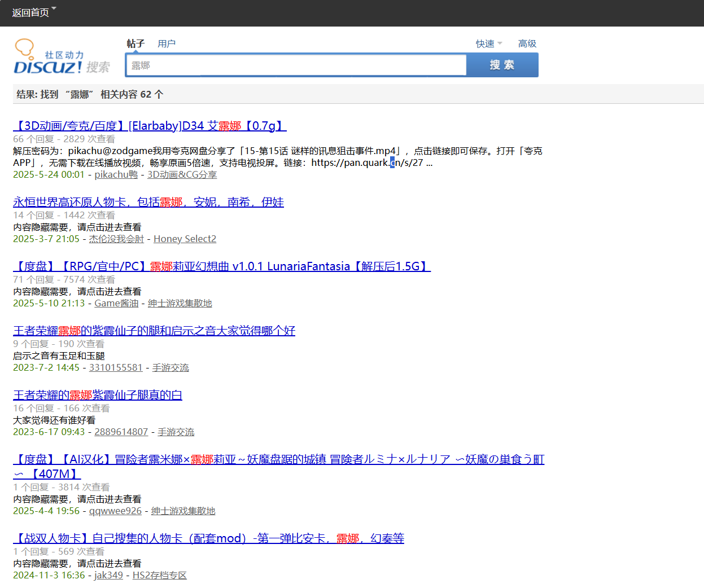Screen dimensions: 704x588
Task: Click the snippet '大家觉得还有谁好看'
Action: (54, 420)
